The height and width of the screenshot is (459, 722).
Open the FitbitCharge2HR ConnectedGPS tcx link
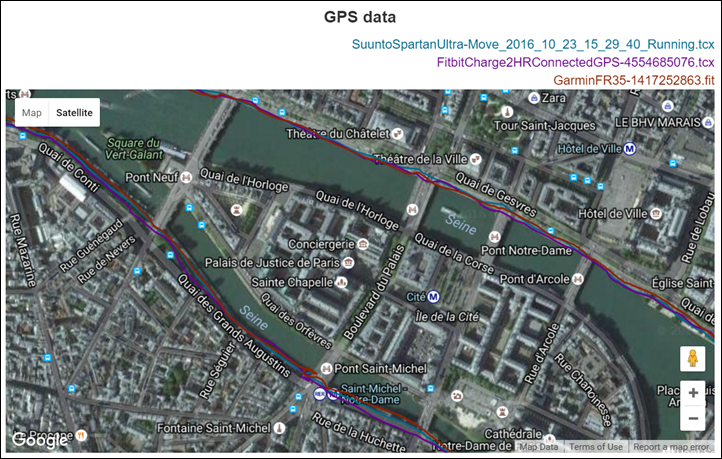pyautogui.click(x=575, y=62)
